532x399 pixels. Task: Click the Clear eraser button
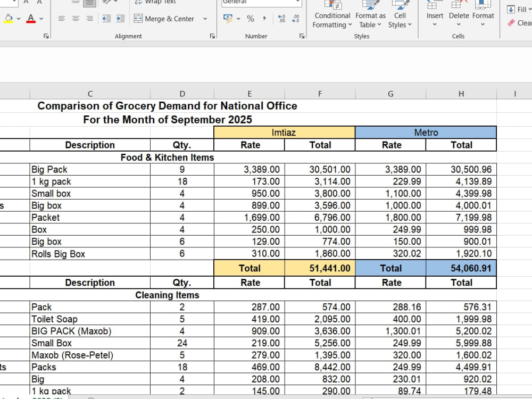(519, 23)
